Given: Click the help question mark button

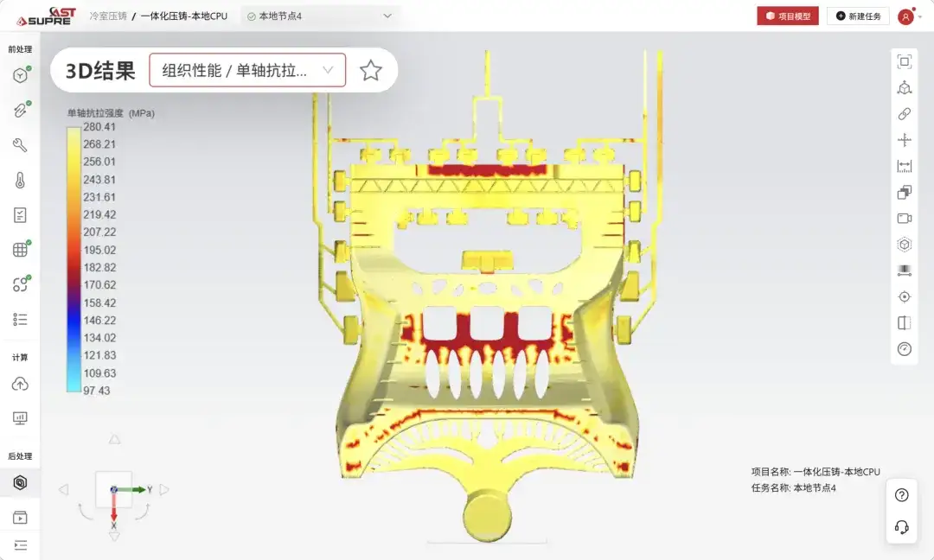Looking at the screenshot, I should tap(902, 495).
